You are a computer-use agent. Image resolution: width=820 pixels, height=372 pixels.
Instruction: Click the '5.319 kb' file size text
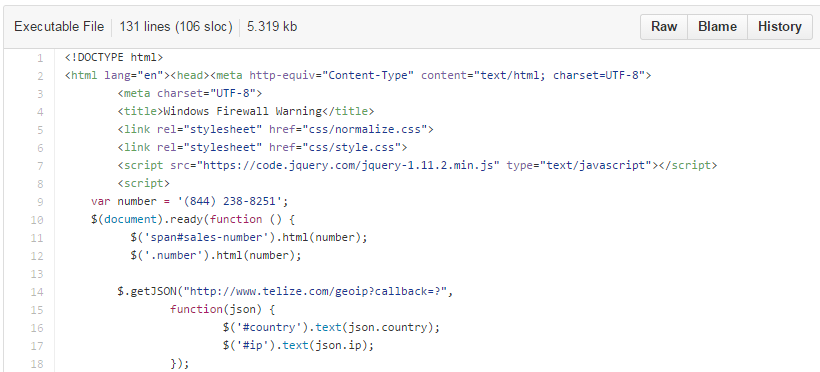click(272, 27)
